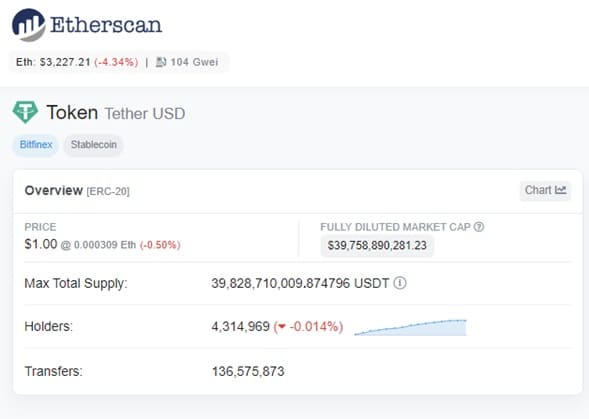Click the gas pump icon

point(161,62)
